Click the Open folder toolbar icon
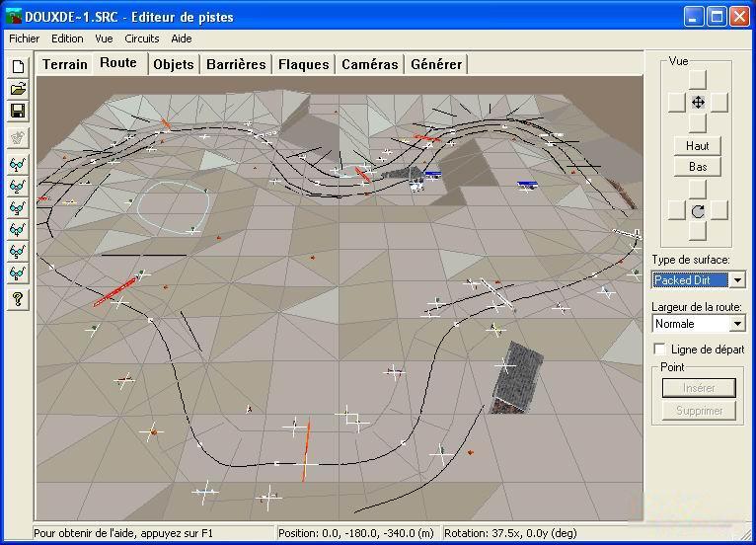This screenshot has width=756, height=545. 18,89
